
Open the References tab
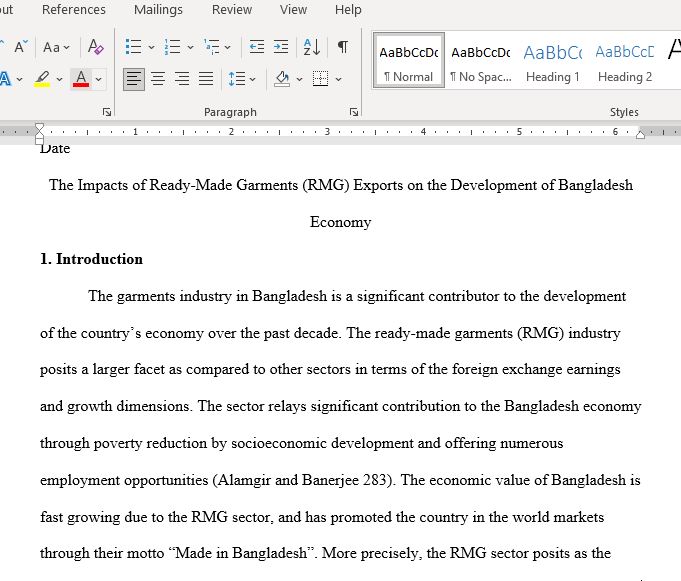[74, 10]
